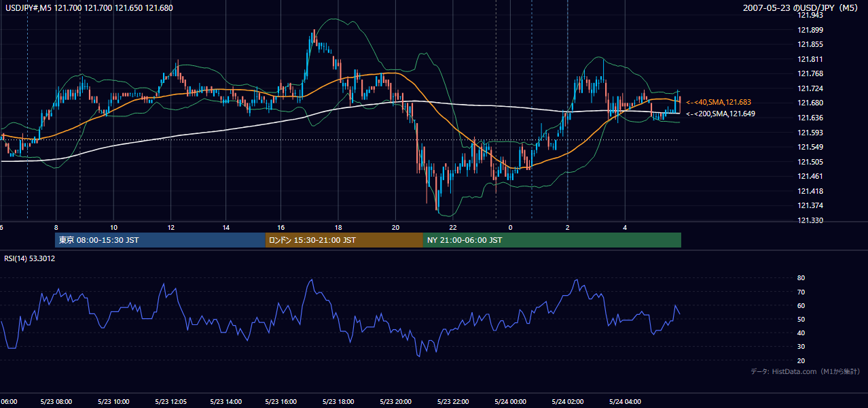This screenshot has height=408, width=868.
Task: Click price axis value 121.549
Action: pyautogui.click(x=811, y=147)
